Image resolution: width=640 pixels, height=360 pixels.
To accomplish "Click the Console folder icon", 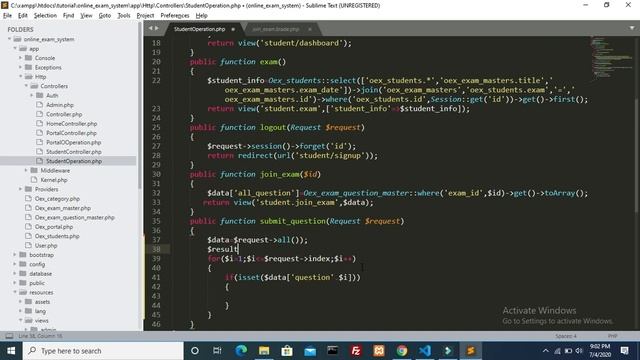I will [x=28, y=58].
